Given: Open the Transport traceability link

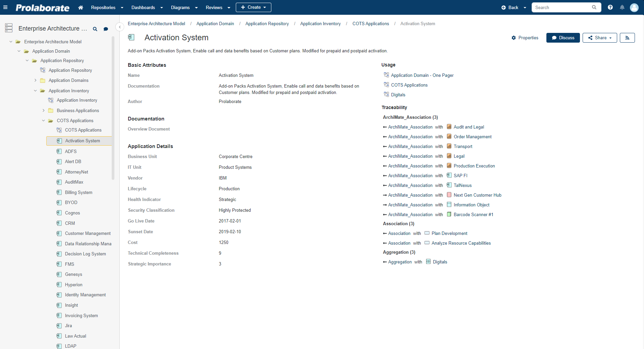Looking at the screenshot, I should 463,146.
